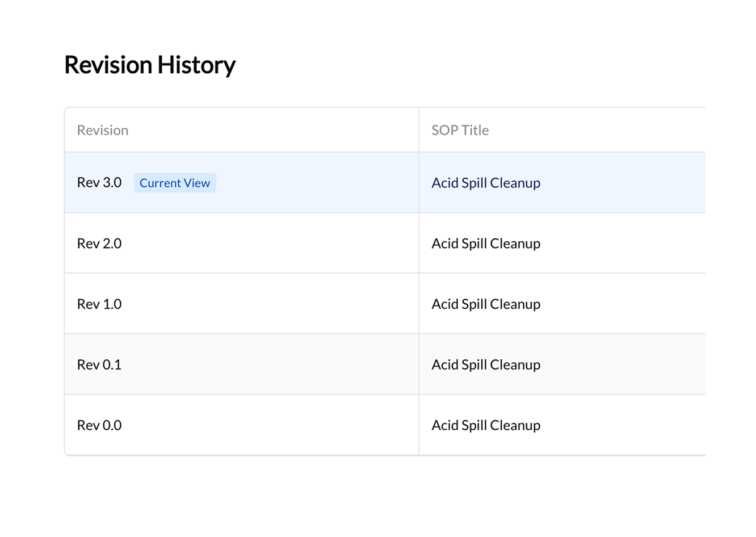
Task: Click the Revision column header
Action: (x=242, y=130)
